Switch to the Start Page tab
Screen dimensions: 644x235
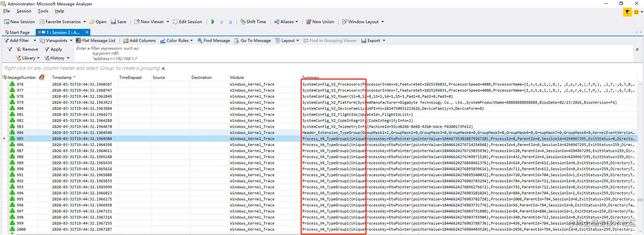pos(17,32)
